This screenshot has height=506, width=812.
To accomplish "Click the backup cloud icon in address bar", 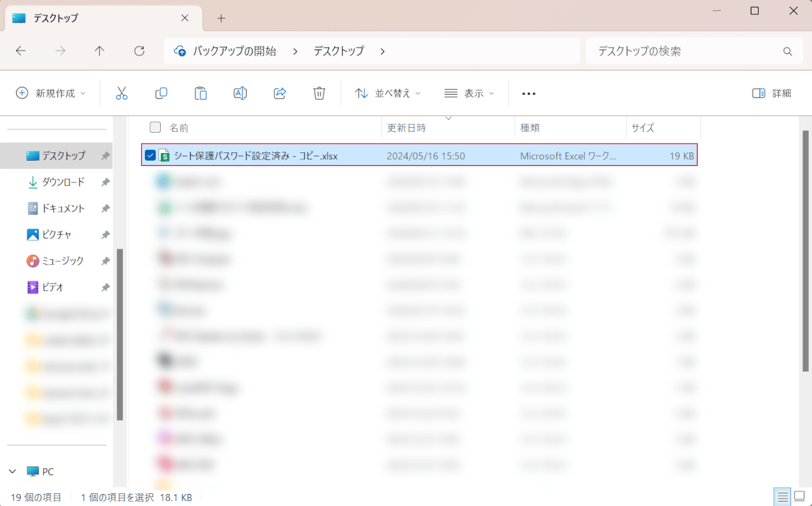I will click(x=180, y=51).
